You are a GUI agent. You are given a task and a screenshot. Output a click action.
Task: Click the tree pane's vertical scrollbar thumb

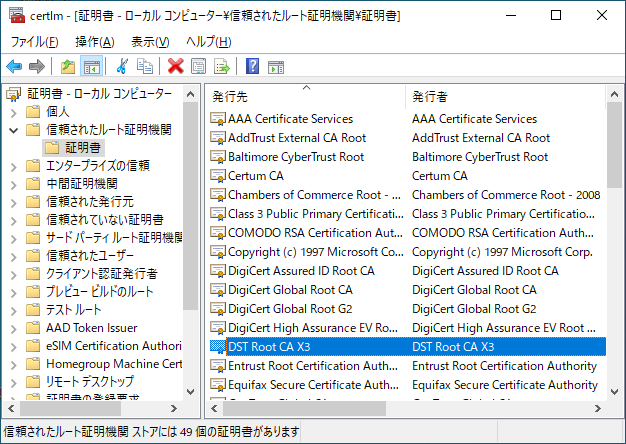click(x=191, y=206)
